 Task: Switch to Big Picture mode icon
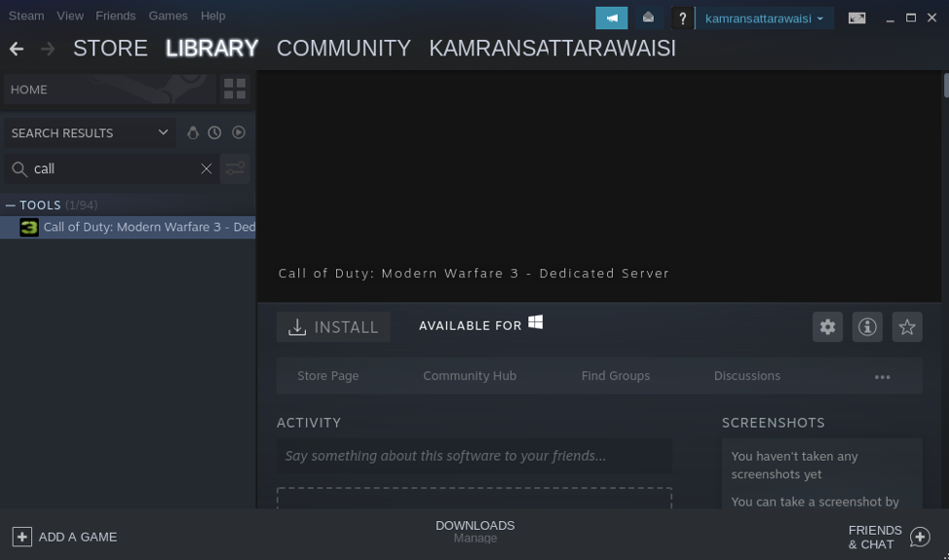point(856,18)
